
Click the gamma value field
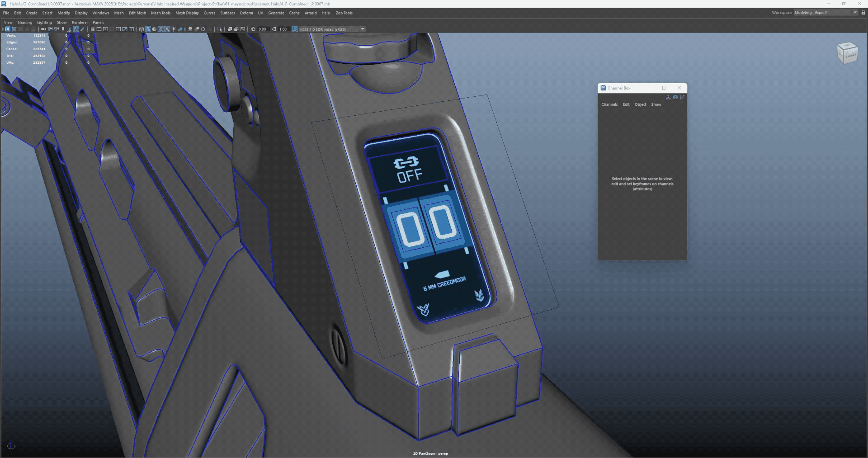[283, 29]
